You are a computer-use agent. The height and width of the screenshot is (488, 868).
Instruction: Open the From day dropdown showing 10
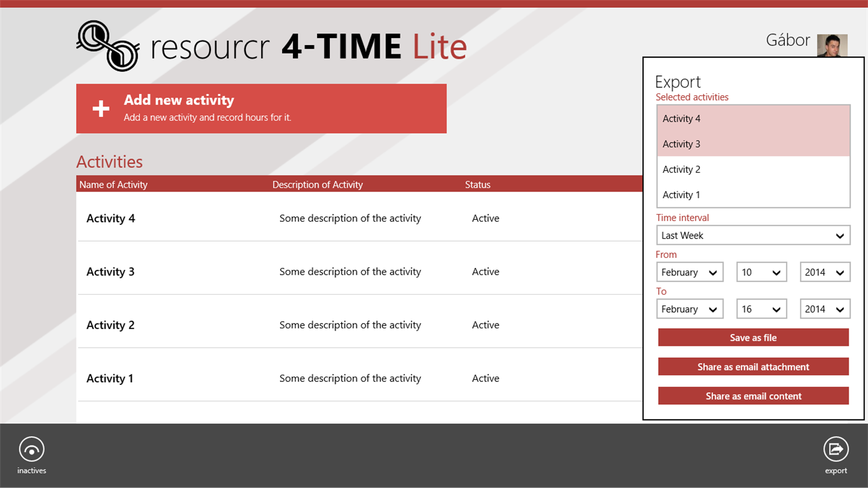tap(761, 272)
